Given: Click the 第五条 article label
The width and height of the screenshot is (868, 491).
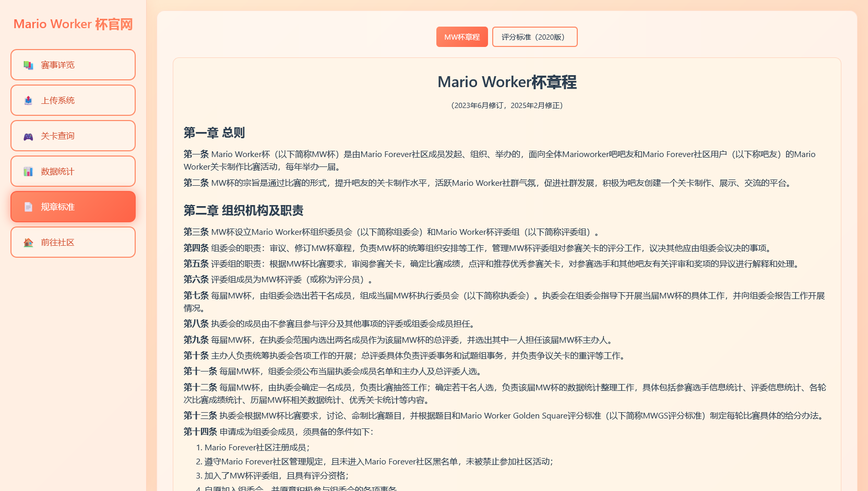Looking at the screenshot, I should pyautogui.click(x=196, y=264).
